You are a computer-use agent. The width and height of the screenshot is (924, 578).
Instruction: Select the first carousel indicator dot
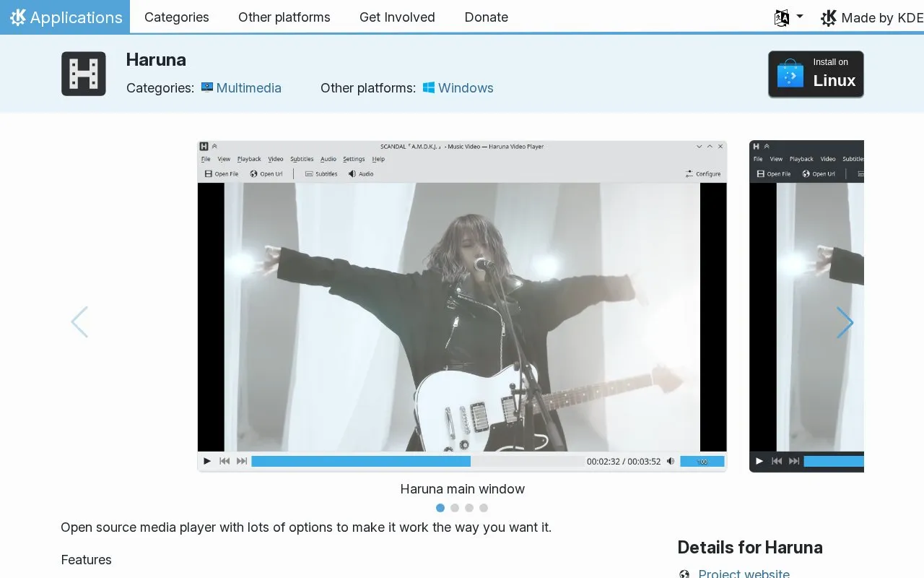coord(440,508)
